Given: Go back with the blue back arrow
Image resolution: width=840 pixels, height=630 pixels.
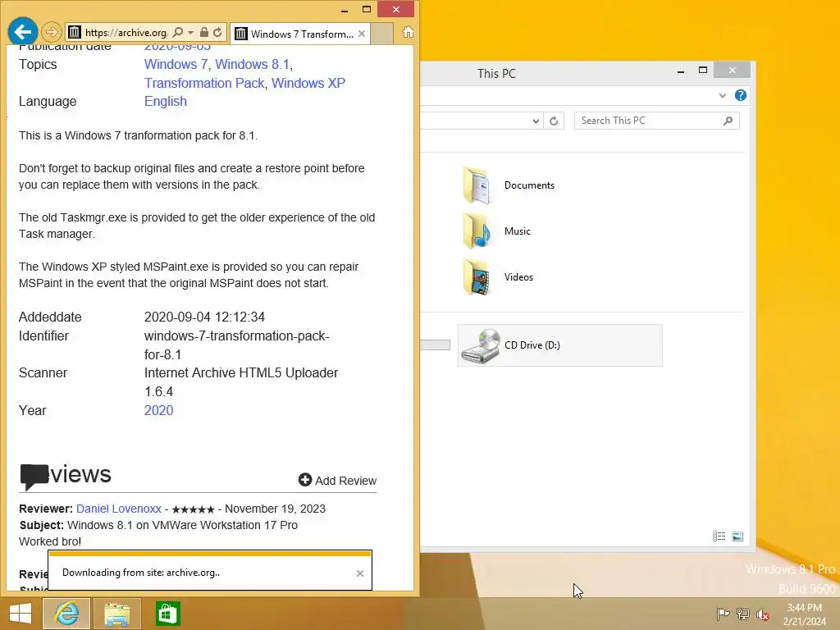Looking at the screenshot, I should [22, 32].
